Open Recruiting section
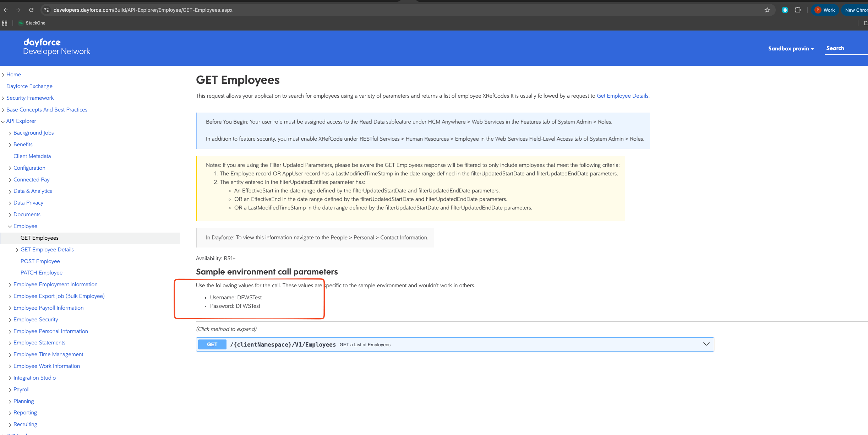 tap(25, 424)
